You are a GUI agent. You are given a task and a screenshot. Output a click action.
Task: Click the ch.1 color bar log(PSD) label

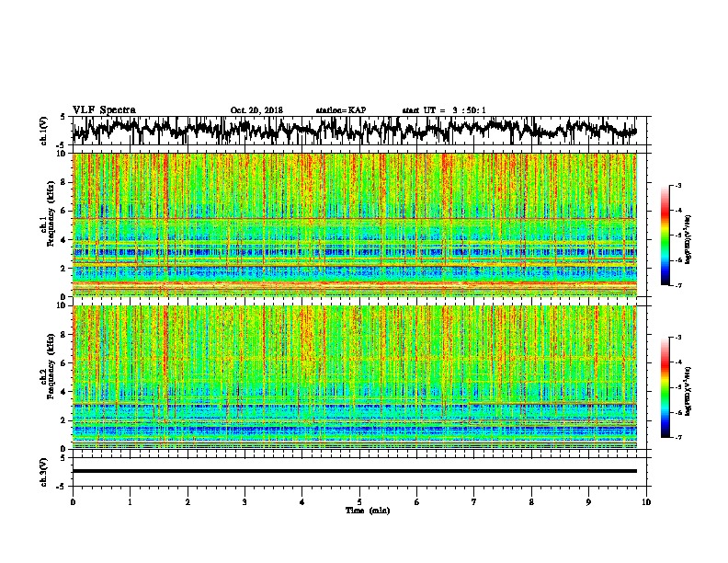tap(688, 239)
